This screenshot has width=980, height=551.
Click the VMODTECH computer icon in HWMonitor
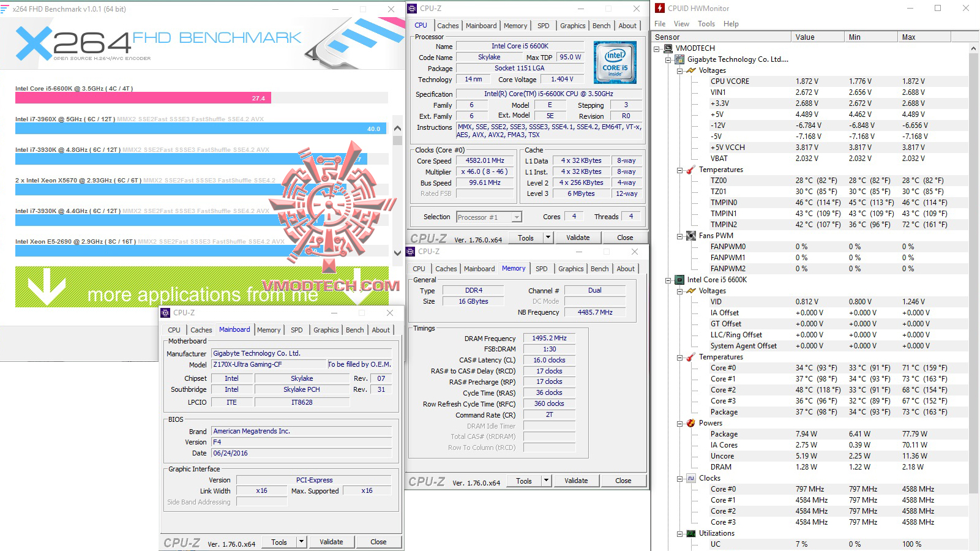[x=669, y=48]
